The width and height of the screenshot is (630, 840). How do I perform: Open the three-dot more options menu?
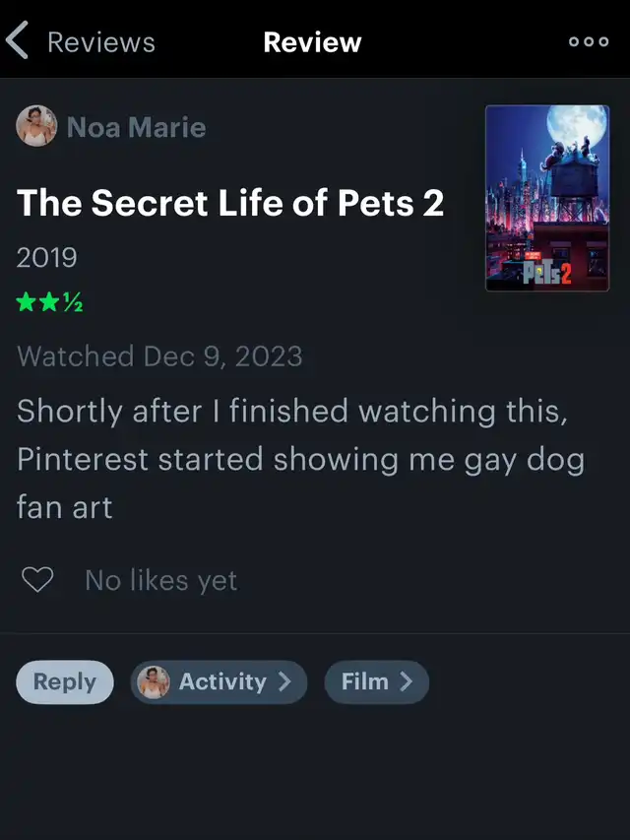[x=589, y=41]
